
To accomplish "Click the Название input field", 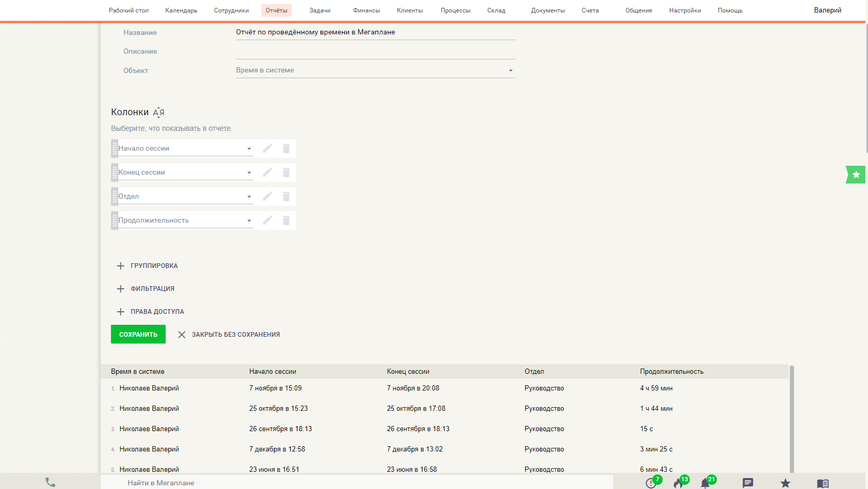I will pos(375,32).
